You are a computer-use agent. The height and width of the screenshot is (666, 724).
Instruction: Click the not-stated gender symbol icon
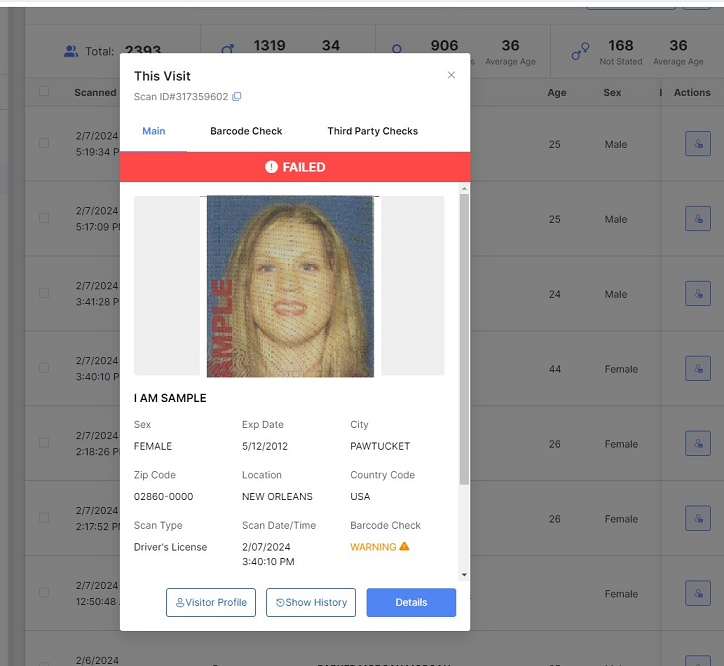click(x=580, y=51)
